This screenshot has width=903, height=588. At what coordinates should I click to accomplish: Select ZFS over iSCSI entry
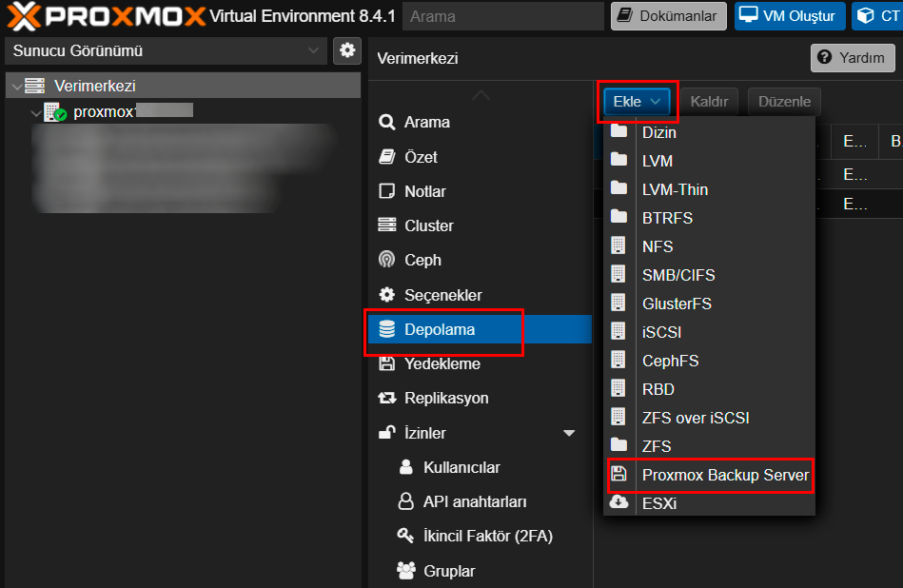[696, 418]
